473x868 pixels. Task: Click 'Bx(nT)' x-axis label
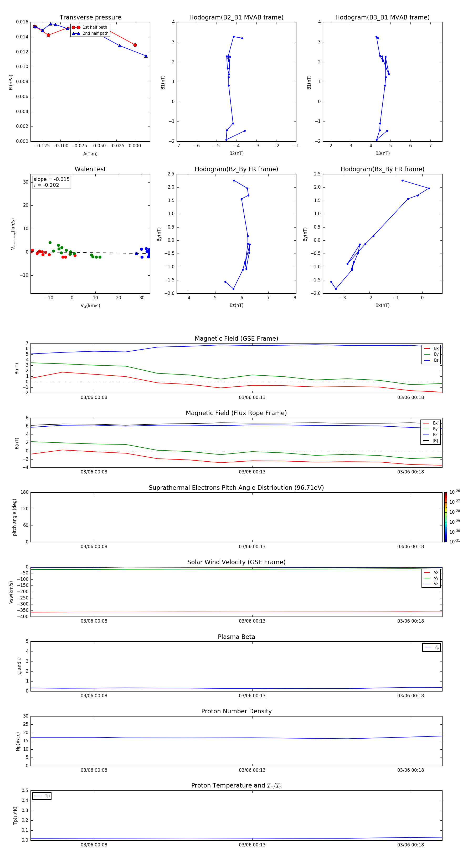pos(382,305)
